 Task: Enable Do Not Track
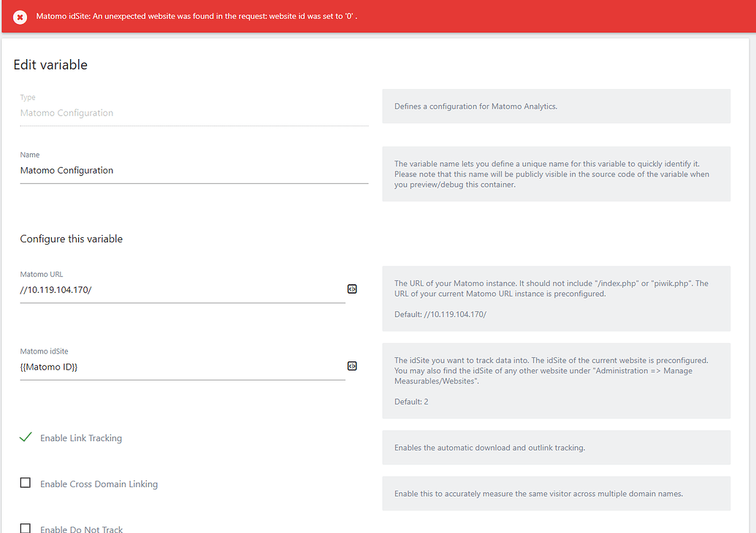(x=26, y=527)
